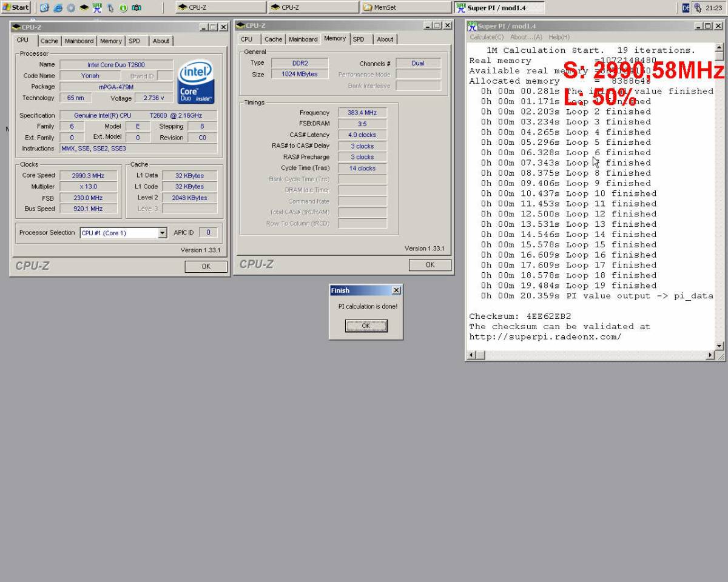Click the Instructions field 'MMX, SSE, SSE2, SSE3'
Image resolution: width=728 pixels, height=582 pixels.
point(138,149)
